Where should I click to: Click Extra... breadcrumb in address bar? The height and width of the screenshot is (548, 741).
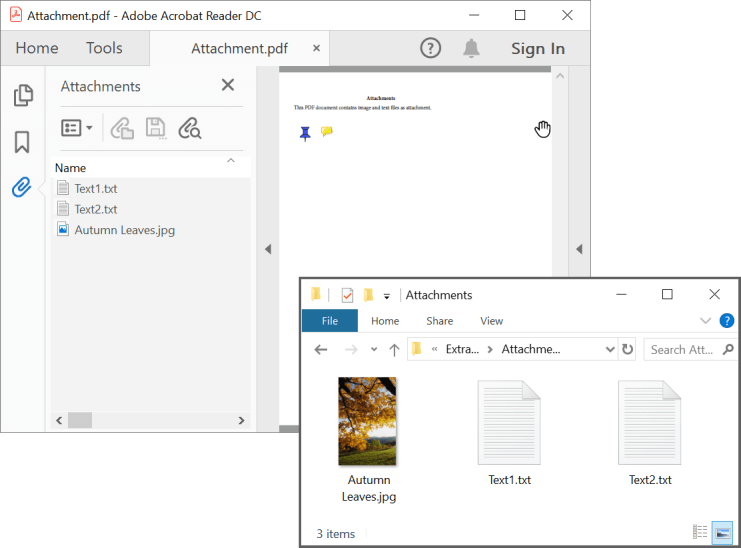pos(462,349)
